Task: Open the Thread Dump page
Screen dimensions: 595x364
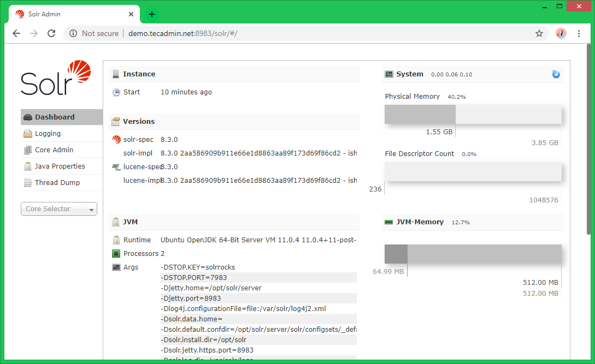Action: point(62,182)
